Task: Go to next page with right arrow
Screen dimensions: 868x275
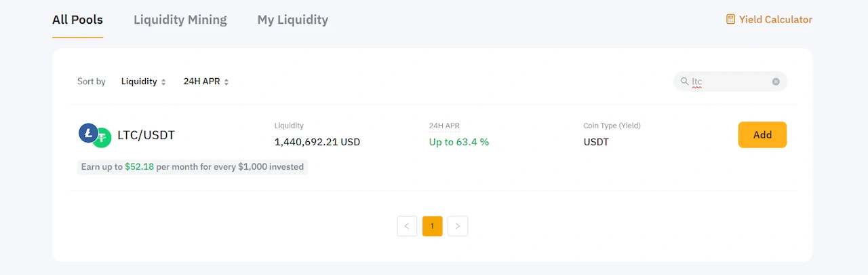Action: [458, 226]
